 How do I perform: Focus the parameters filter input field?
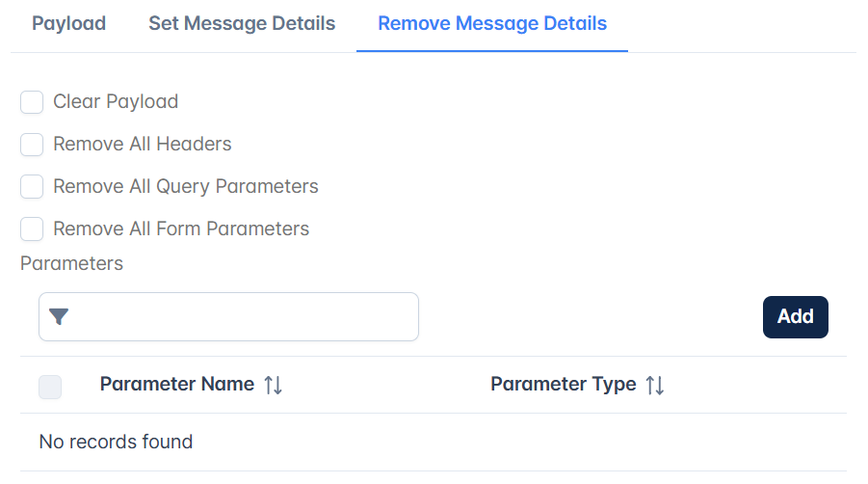click(228, 317)
